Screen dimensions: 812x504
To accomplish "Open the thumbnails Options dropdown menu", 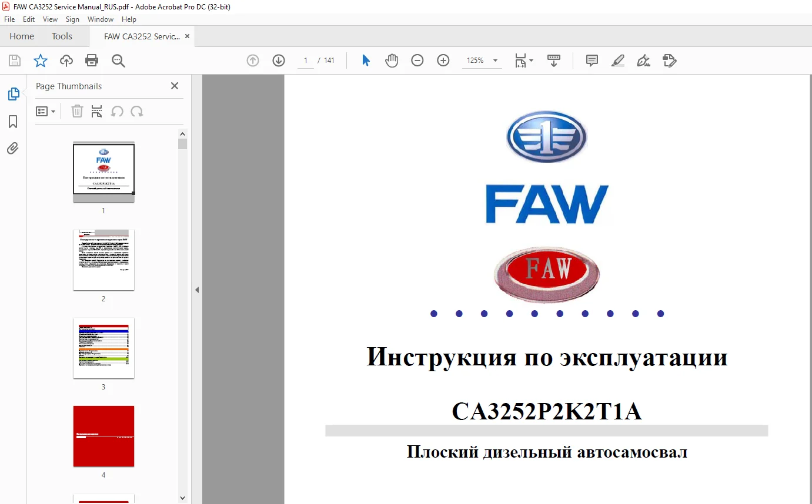I will click(x=46, y=112).
